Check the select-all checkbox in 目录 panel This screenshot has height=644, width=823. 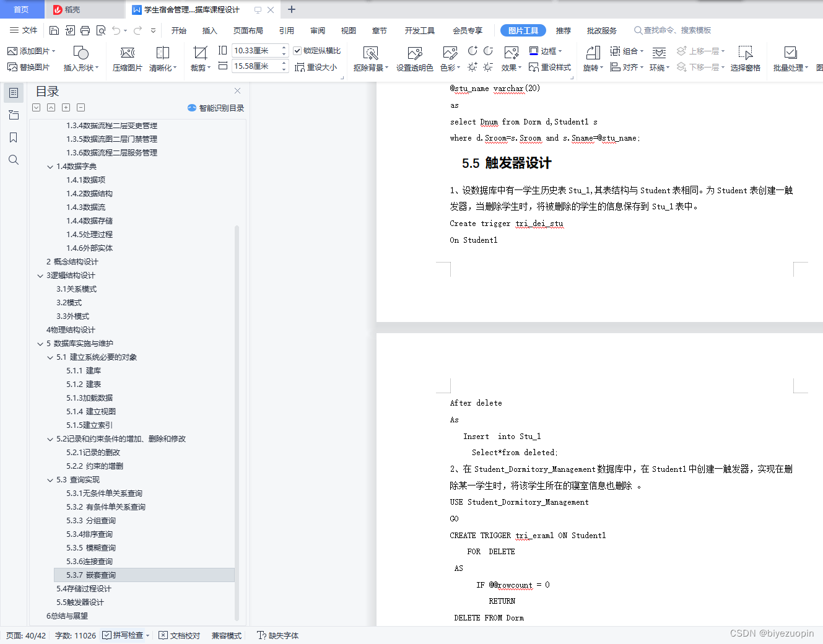(36, 107)
